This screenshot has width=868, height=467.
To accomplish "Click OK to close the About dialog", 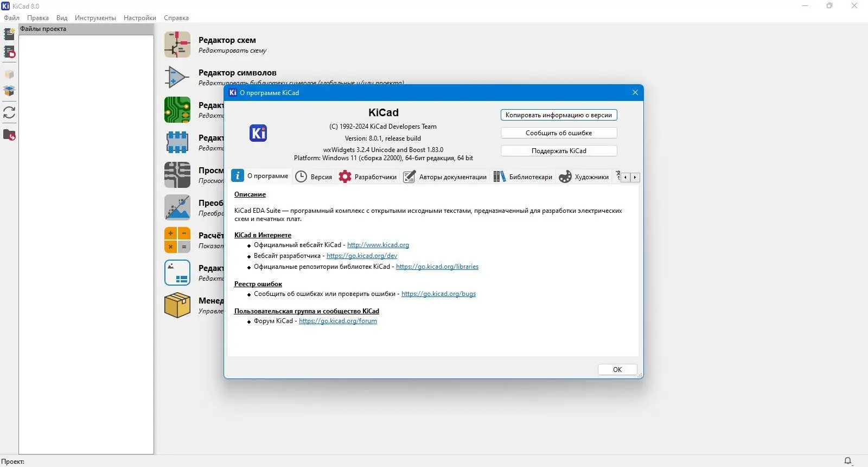I will [617, 370].
